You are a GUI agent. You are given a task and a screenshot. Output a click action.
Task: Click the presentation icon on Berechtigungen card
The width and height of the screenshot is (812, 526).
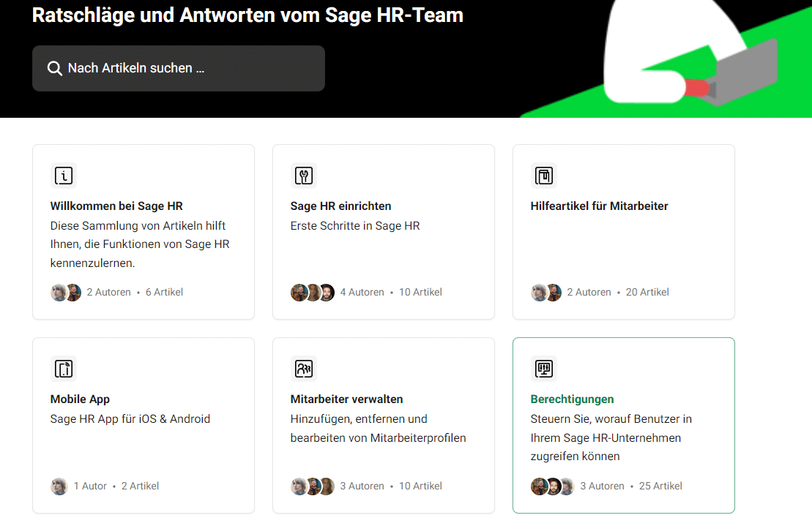[544, 369]
